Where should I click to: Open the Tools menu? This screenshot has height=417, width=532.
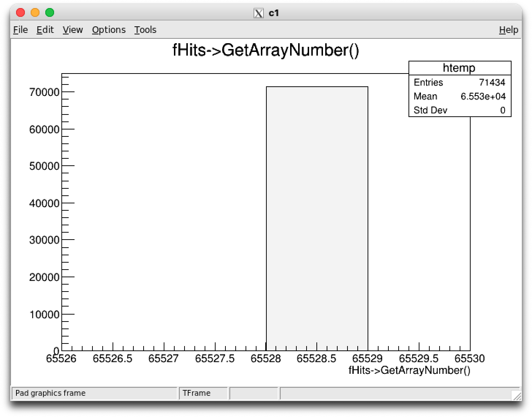145,30
